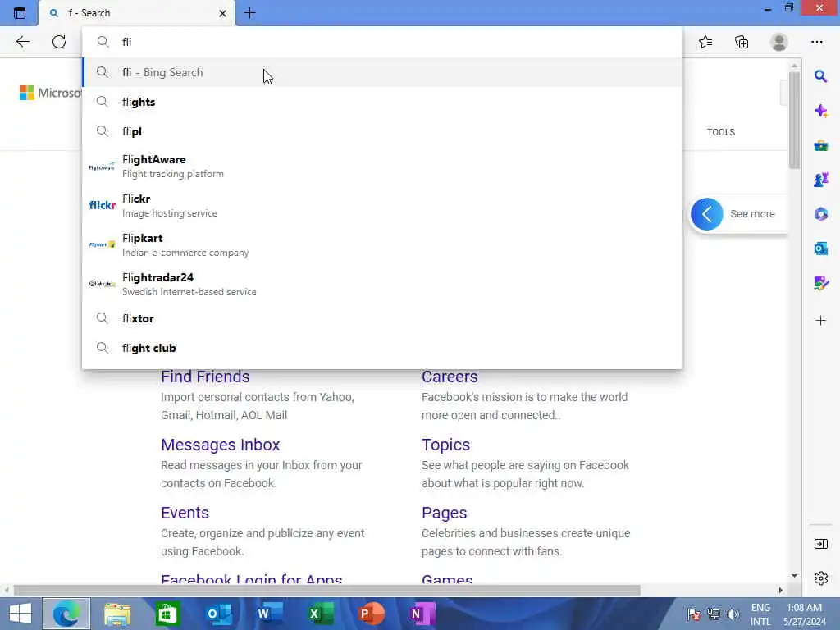Click the sidebar Search magnifier icon

[x=820, y=76]
